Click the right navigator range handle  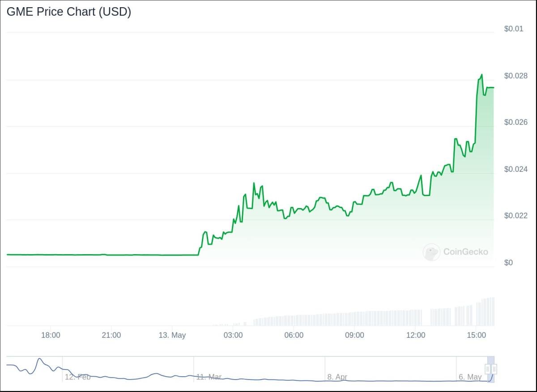pyautogui.click(x=494, y=369)
